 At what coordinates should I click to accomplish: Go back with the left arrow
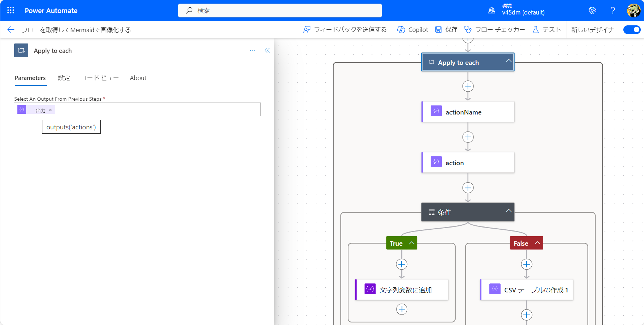tap(11, 30)
